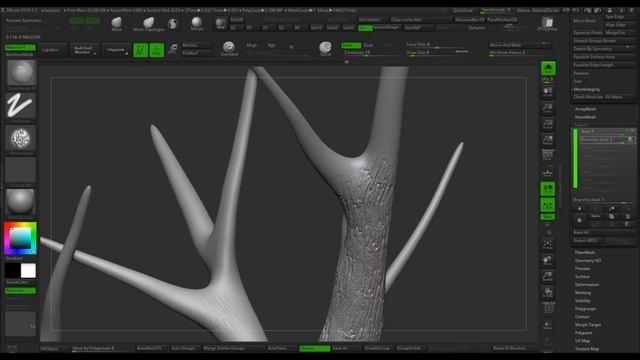Open the stroke type thumbnail

(21, 106)
